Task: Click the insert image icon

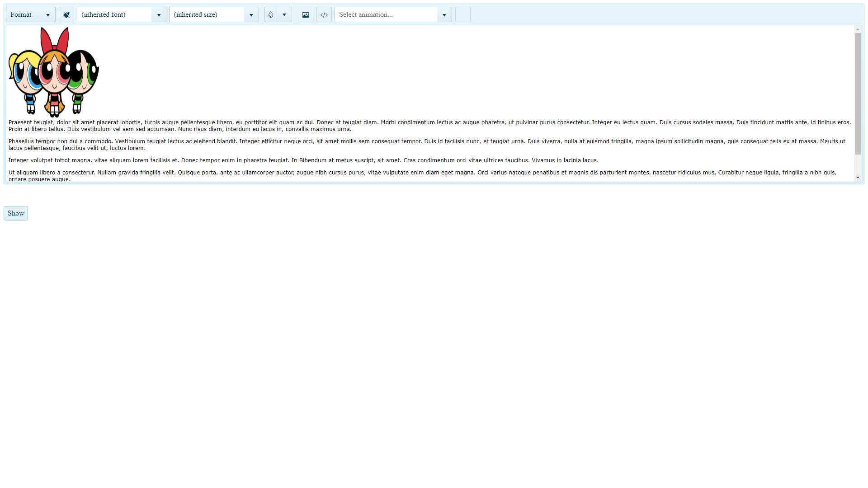Action: point(306,14)
